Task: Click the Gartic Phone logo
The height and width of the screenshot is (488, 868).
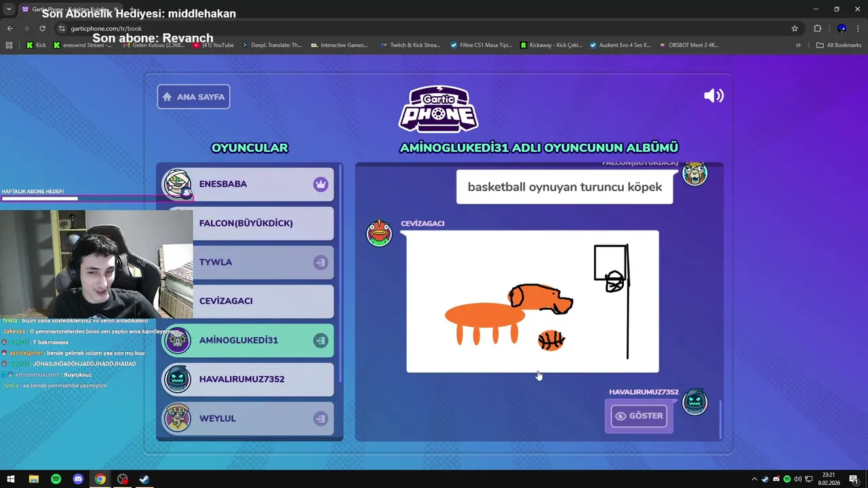Action: pyautogui.click(x=438, y=108)
